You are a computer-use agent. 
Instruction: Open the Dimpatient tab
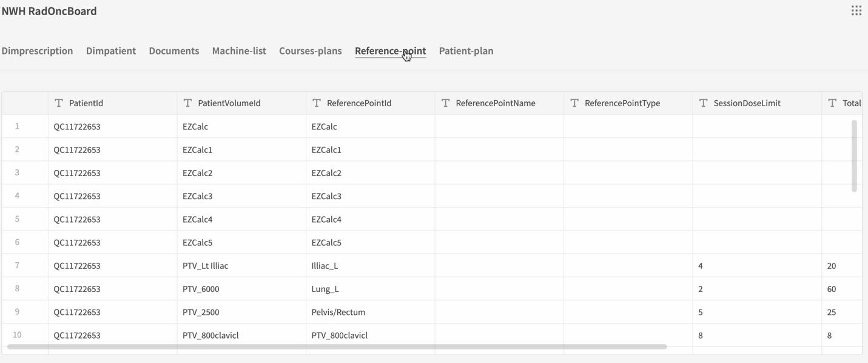pos(111,51)
